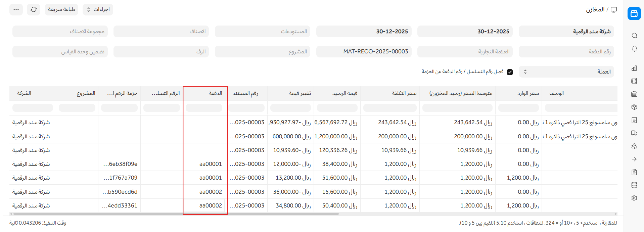The width and height of the screenshot is (644, 232).
Task: Click the delivery truck icon in sidebar
Action: [634, 133]
